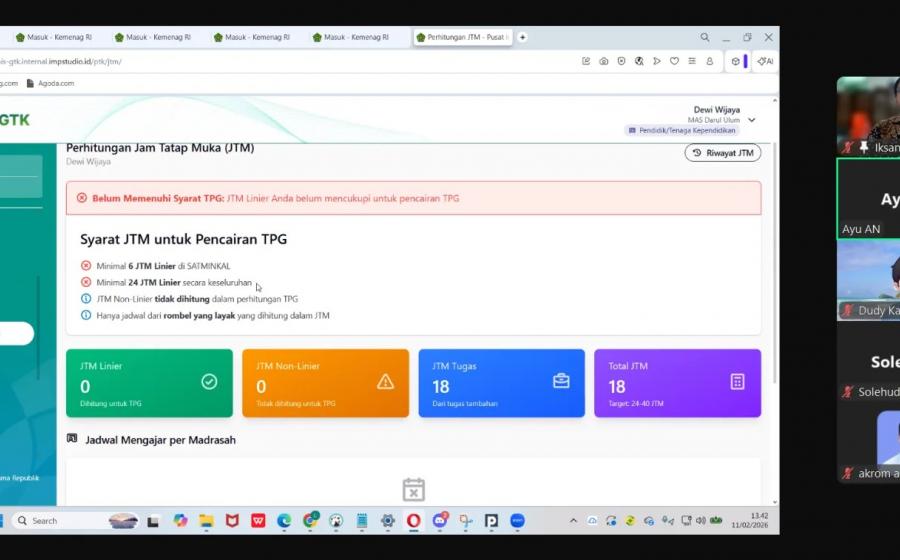Expand the Dewi Wijaya profile dropdown chevron
Viewport: 900px width, 560px height.
(x=751, y=120)
